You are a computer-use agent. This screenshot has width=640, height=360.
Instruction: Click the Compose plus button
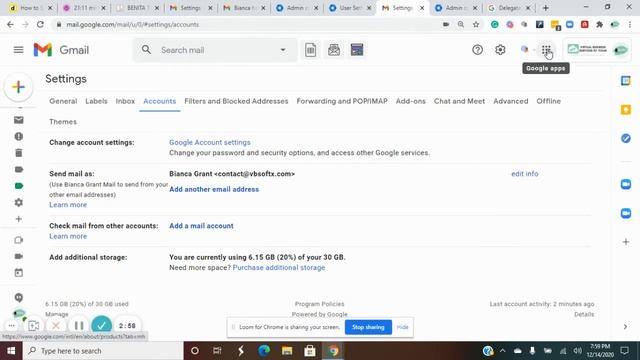pos(18,87)
